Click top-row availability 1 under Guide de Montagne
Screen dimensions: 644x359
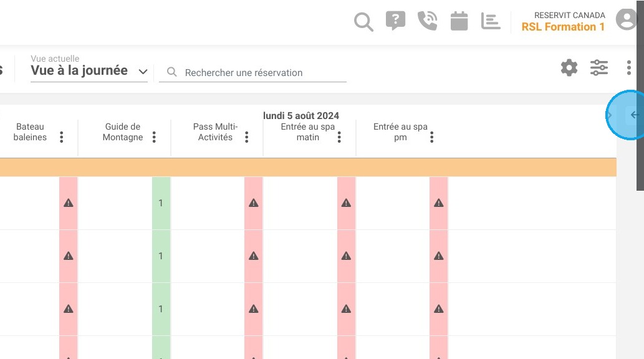pos(161,203)
